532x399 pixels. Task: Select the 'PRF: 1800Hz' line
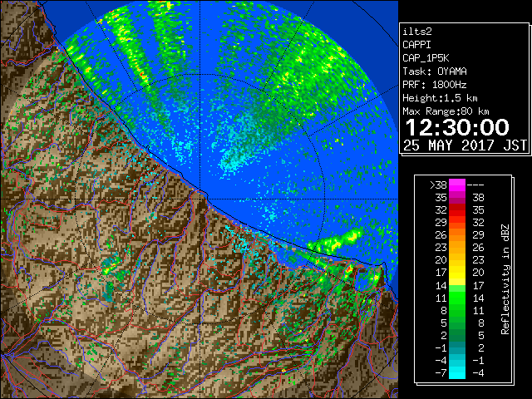[x=435, y=85]
